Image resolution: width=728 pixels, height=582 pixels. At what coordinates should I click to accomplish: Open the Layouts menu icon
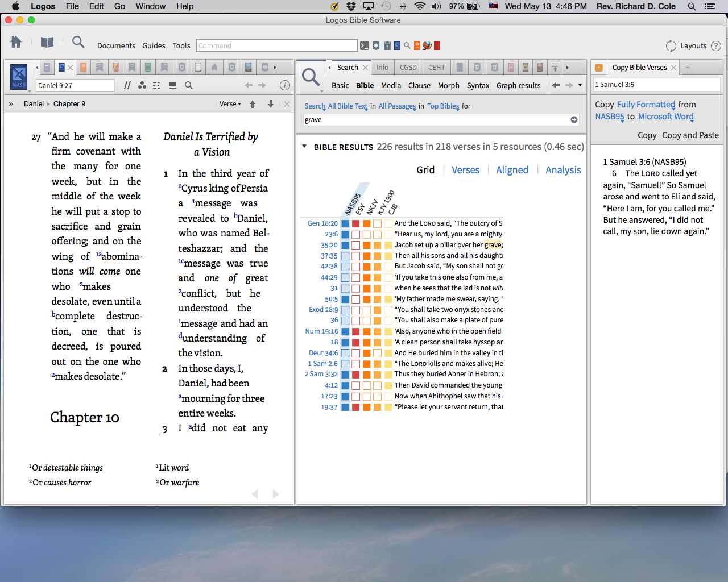671,46
